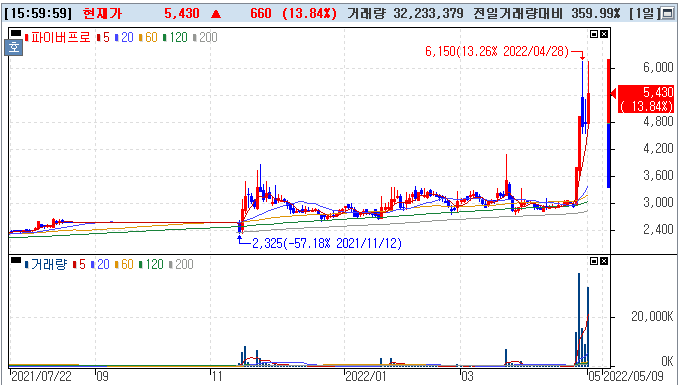This screenshot has height=385, width=679.
Task: Maximize the 거래량 volume pane
Action: [x=594, y=261]
